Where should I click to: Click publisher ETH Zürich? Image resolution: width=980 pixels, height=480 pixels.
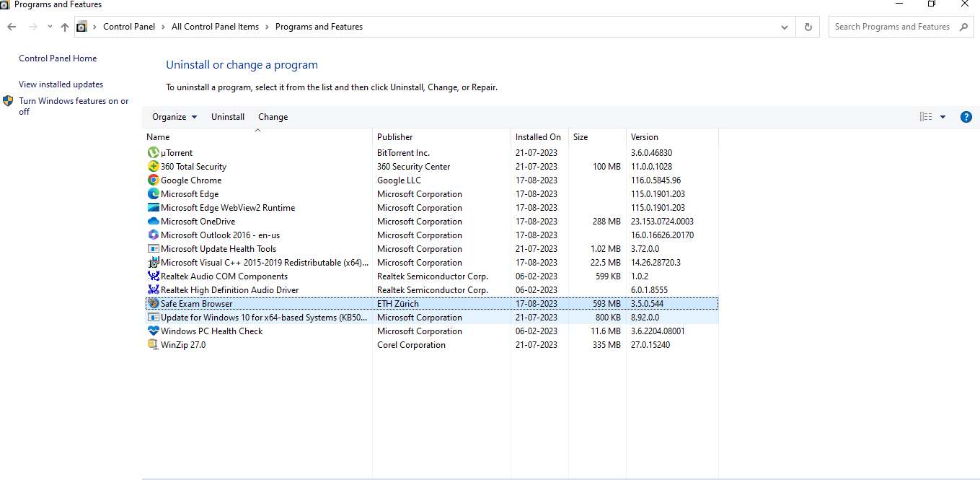point(398,304)
